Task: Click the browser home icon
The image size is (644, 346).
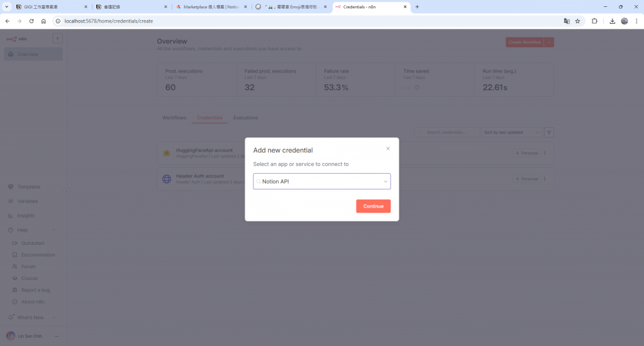Action: coord(43,21)
